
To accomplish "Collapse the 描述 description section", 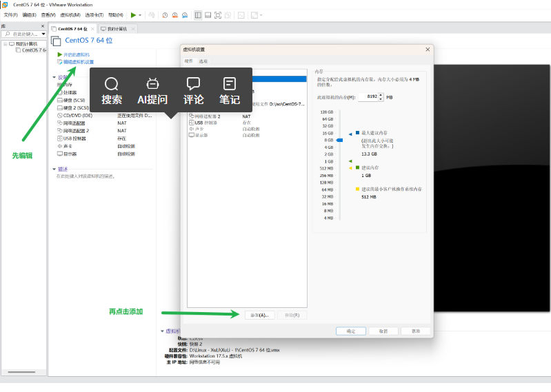I will (x=54, y=169).
